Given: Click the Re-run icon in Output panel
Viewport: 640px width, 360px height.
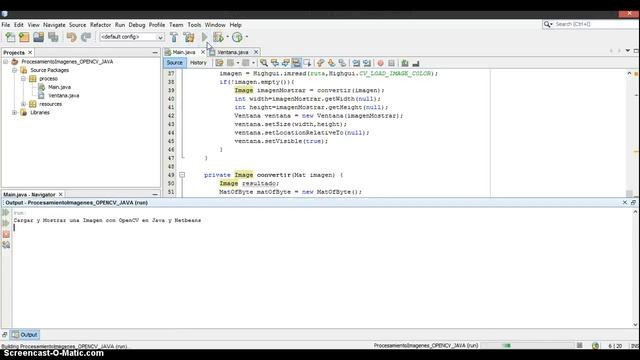Looking at the screenshot, I should [6, 213].
